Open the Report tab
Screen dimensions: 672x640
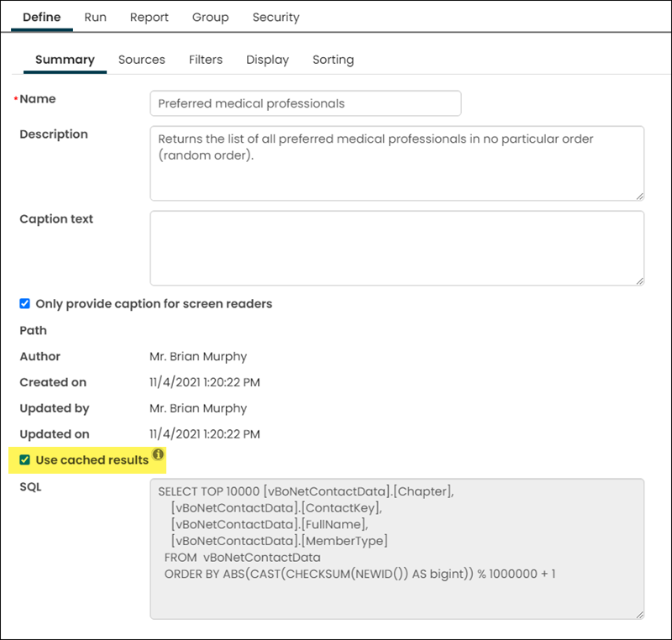click(x=150, y=17)
